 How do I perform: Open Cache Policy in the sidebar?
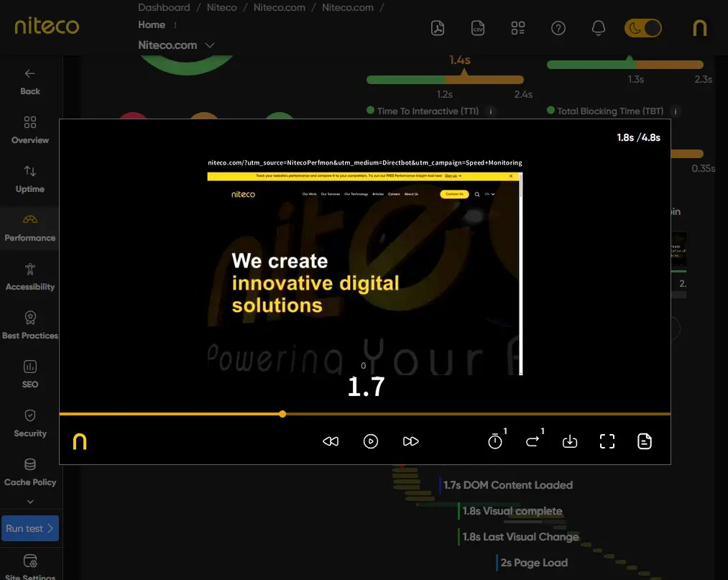point(29,472)
